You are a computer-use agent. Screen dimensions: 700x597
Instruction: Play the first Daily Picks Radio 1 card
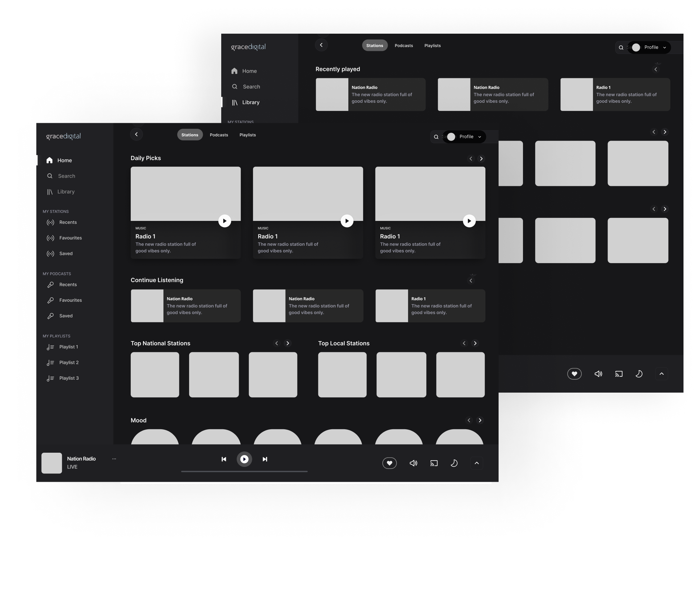click(x=225, y=221)
